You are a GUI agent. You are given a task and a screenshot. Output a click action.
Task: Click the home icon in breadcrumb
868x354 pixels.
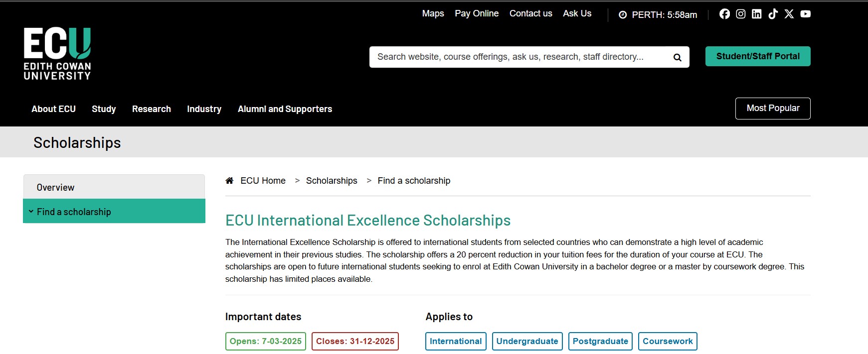pyautogui.click(x=229, y=181)
